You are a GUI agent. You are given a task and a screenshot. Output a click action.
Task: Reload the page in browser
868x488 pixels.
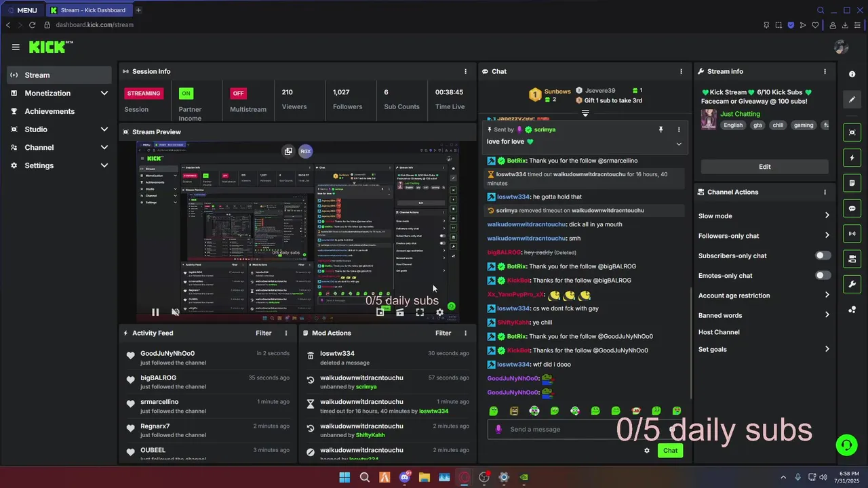point(32,25)
